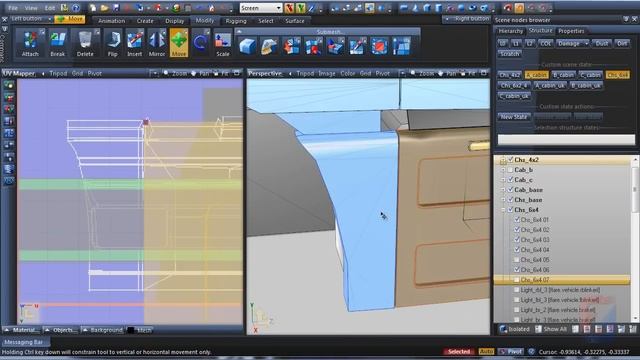Open the View menu
640x360 pixels.
(31, 8)
